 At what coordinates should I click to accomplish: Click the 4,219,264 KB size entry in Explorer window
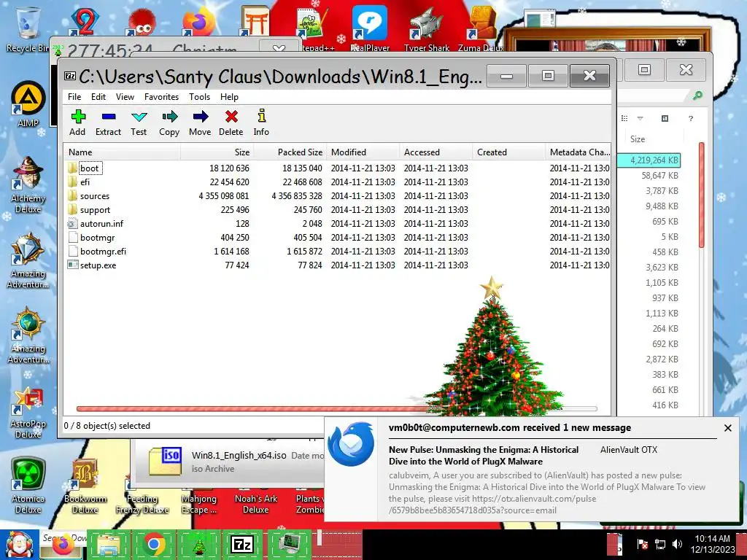[x=654, y=160]
